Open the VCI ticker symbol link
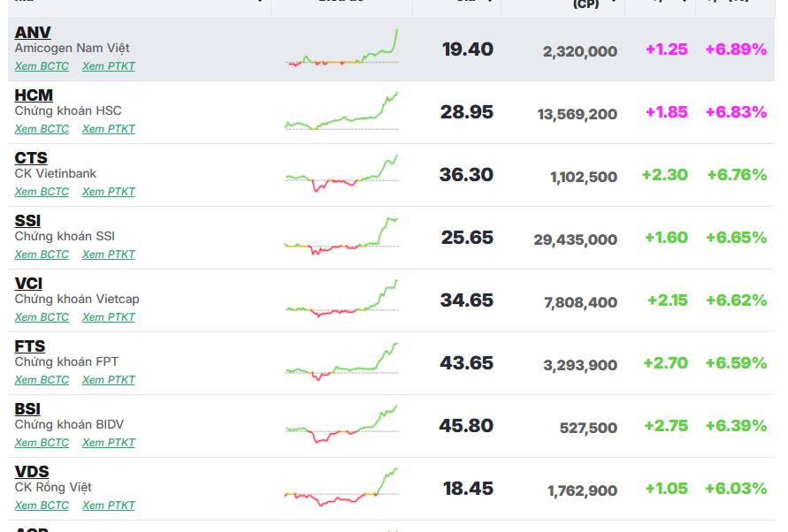Screen dimensions: 788x532 [28, 284]
